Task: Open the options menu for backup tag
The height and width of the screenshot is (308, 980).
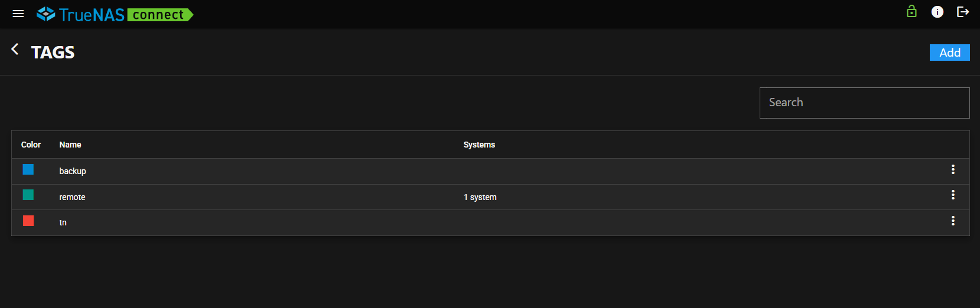Action: coord(953,170)
